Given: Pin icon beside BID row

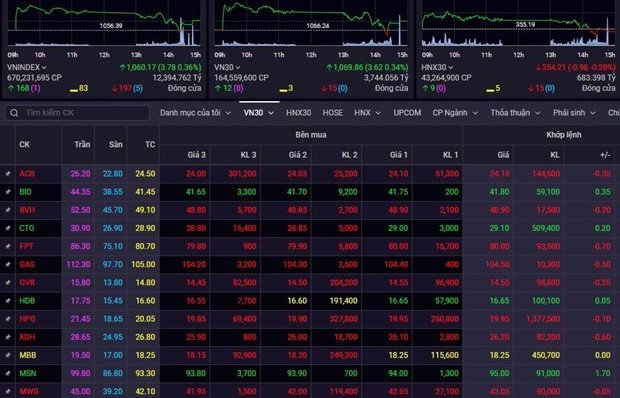Looking at the screenshot, I should coord(8,192).
